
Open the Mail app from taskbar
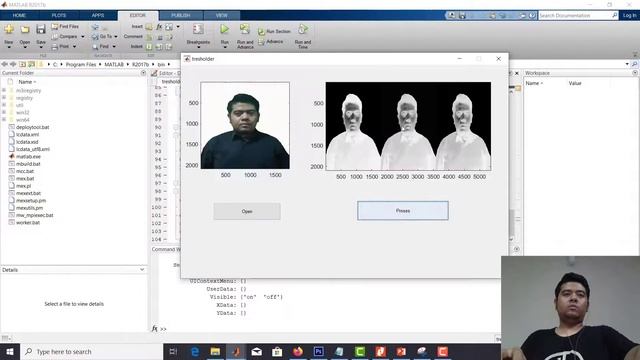(x=257, y=351)
